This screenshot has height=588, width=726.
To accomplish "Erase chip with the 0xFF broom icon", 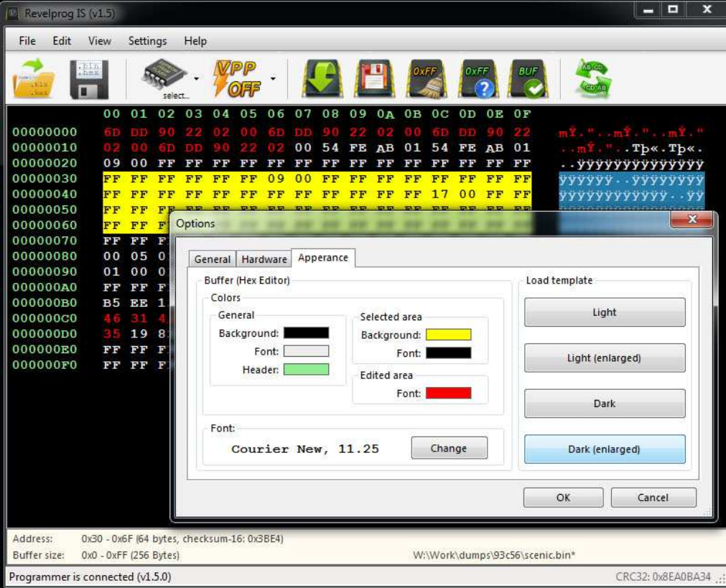I will click(x=427, y=79).
